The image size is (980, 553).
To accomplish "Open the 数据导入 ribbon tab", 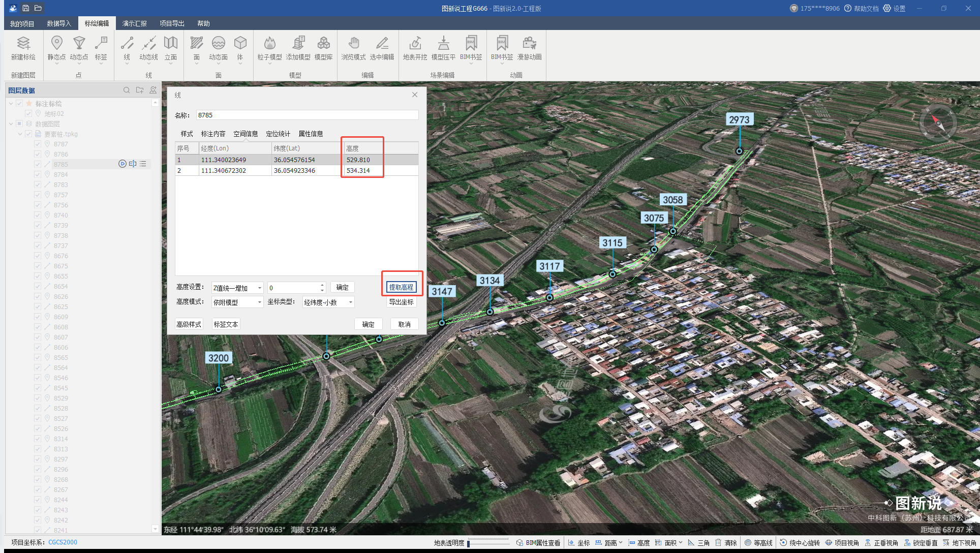I will coord(59,23).
